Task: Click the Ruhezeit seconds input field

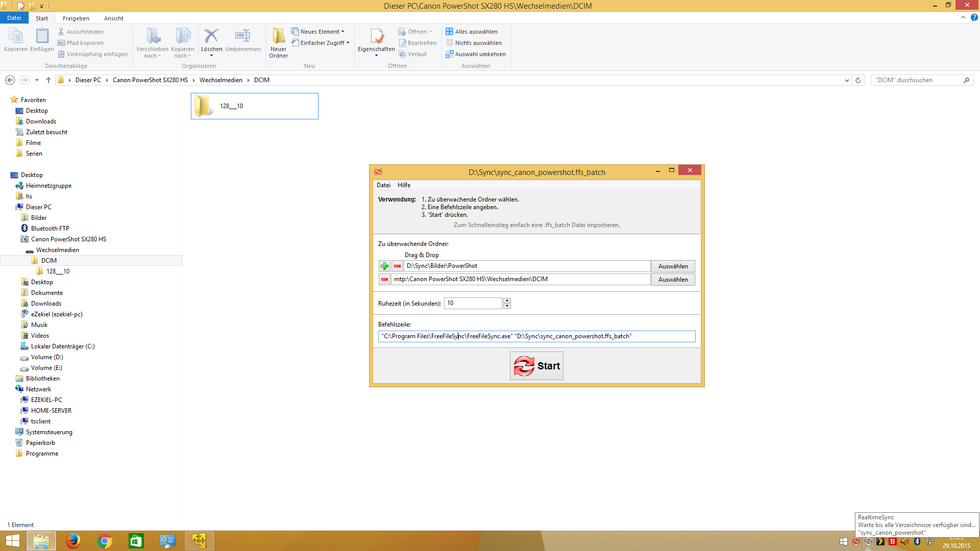Action: [x=473, y=303]
